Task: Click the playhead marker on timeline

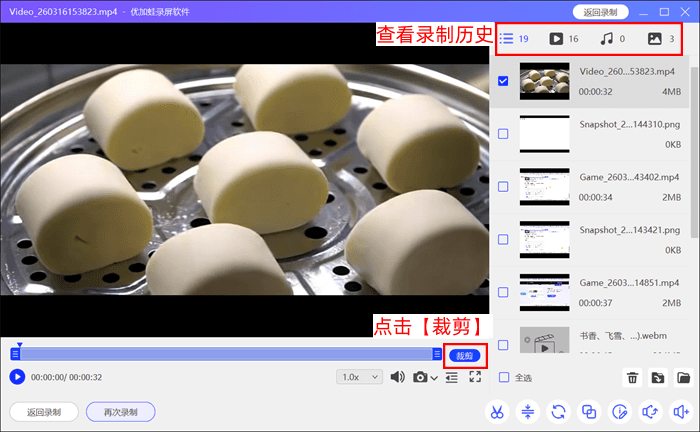Action: [x=20, y=345]
